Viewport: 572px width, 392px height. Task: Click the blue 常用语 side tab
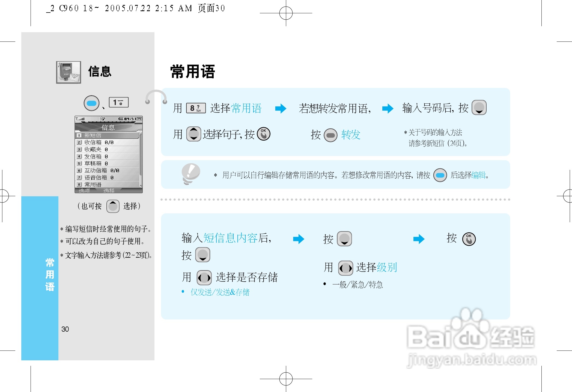[50, 275]
